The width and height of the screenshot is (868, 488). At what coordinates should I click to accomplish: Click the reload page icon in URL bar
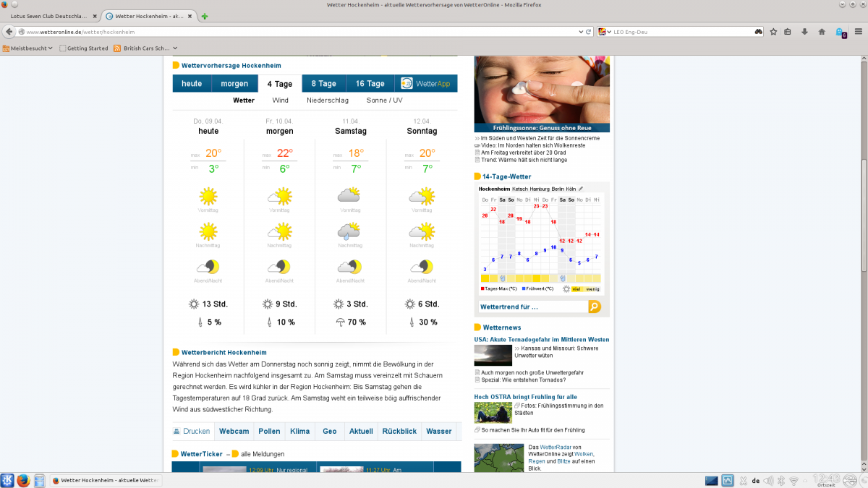point(589,32)
